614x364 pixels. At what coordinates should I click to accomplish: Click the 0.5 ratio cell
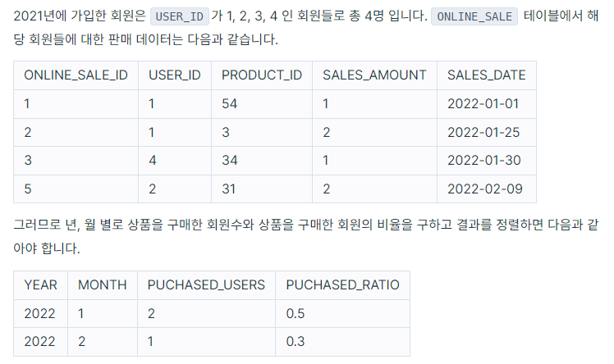342,313
